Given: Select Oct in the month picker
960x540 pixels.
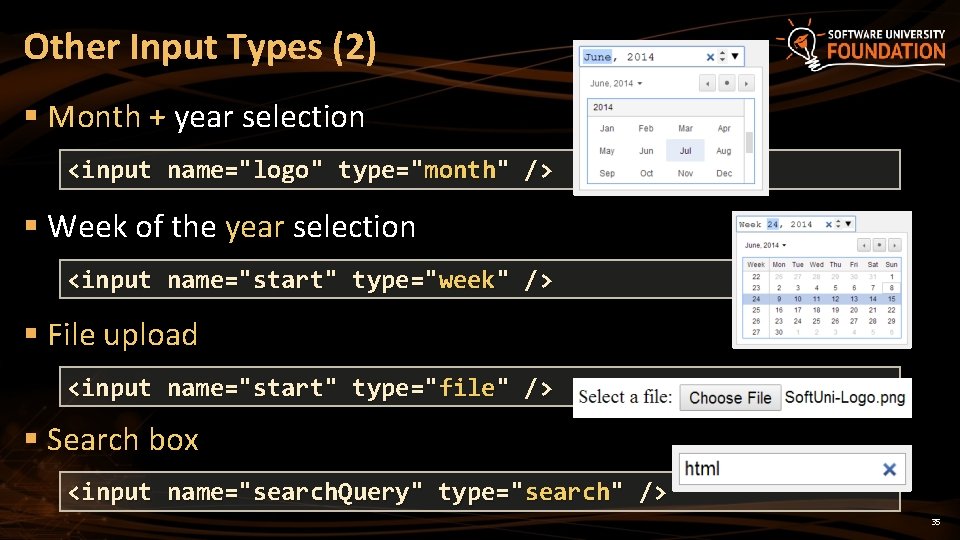Looking at the screenshot, I should (646, 173).
